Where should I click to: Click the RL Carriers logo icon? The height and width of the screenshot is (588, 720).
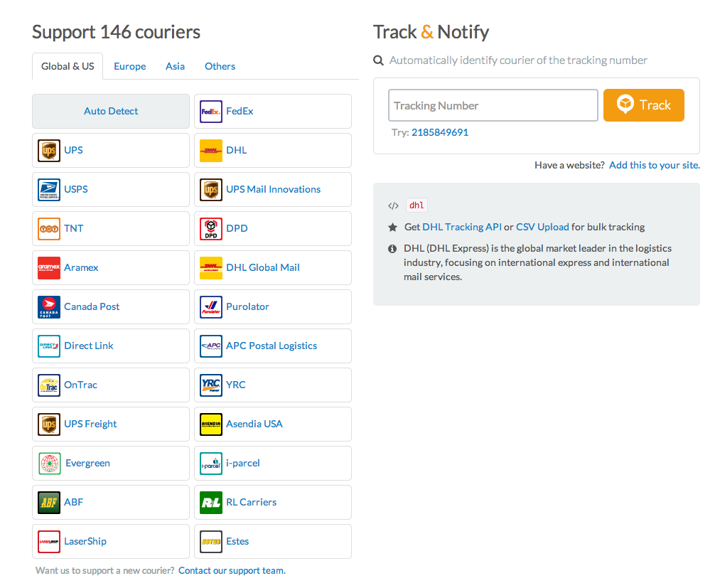211,502
